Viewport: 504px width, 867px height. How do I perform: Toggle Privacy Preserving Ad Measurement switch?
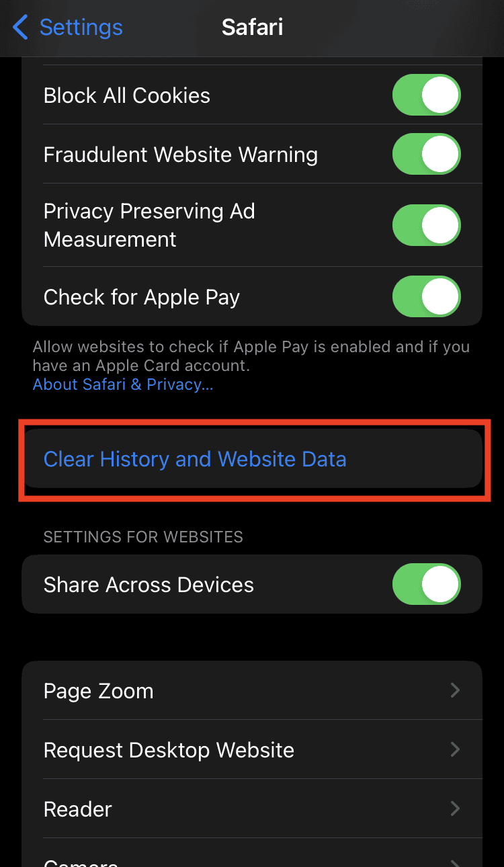point(427,225)
